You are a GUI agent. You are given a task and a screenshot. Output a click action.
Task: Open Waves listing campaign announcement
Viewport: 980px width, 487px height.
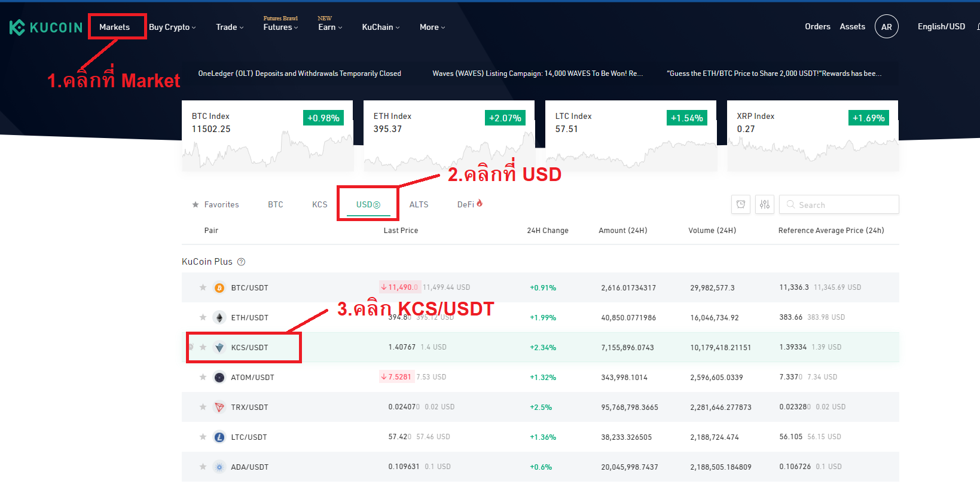(x=538, y=73)
